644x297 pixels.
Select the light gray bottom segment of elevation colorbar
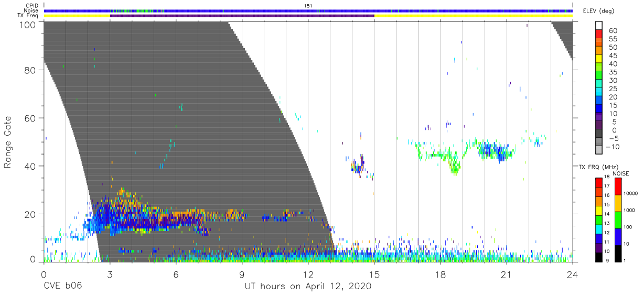(x=598, y=150)
